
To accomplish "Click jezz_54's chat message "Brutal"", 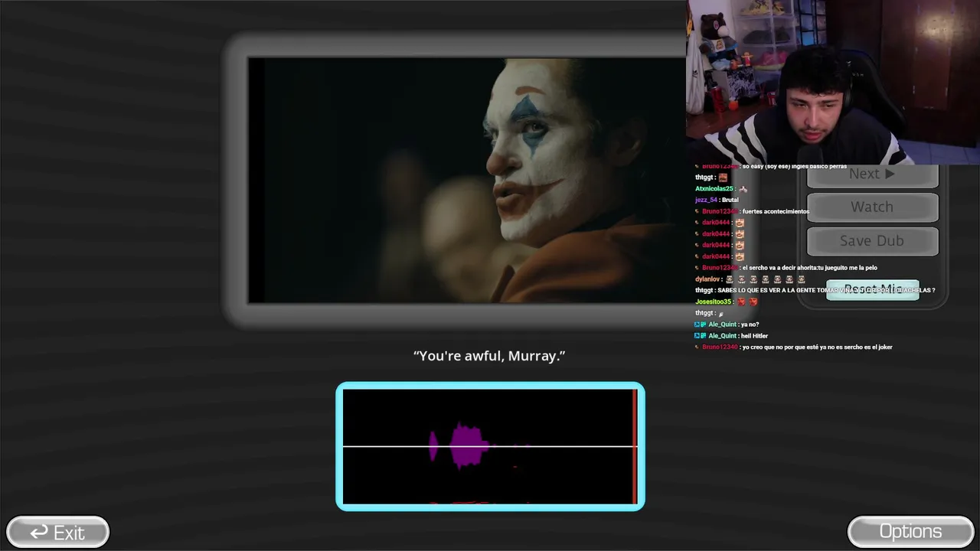I will coord(730,200).
